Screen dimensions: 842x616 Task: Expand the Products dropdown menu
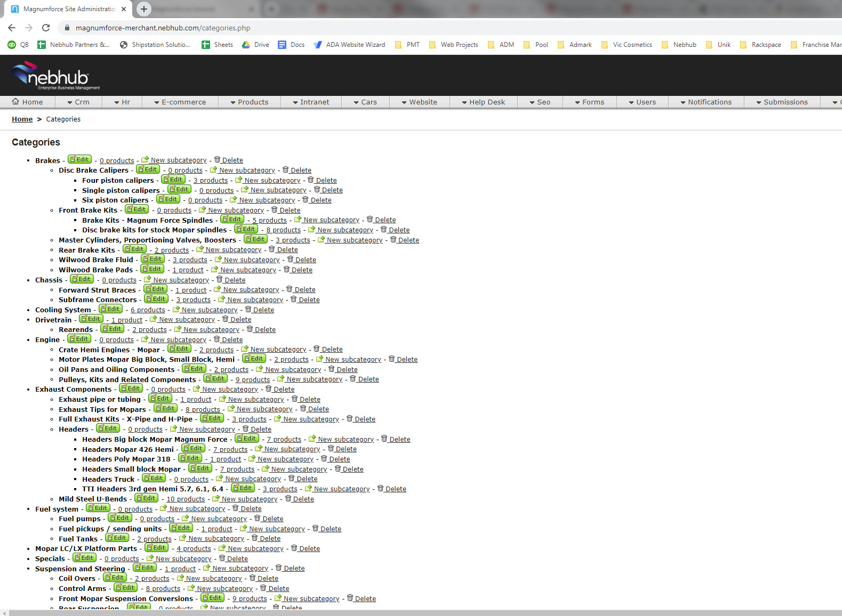coord(250,102)
